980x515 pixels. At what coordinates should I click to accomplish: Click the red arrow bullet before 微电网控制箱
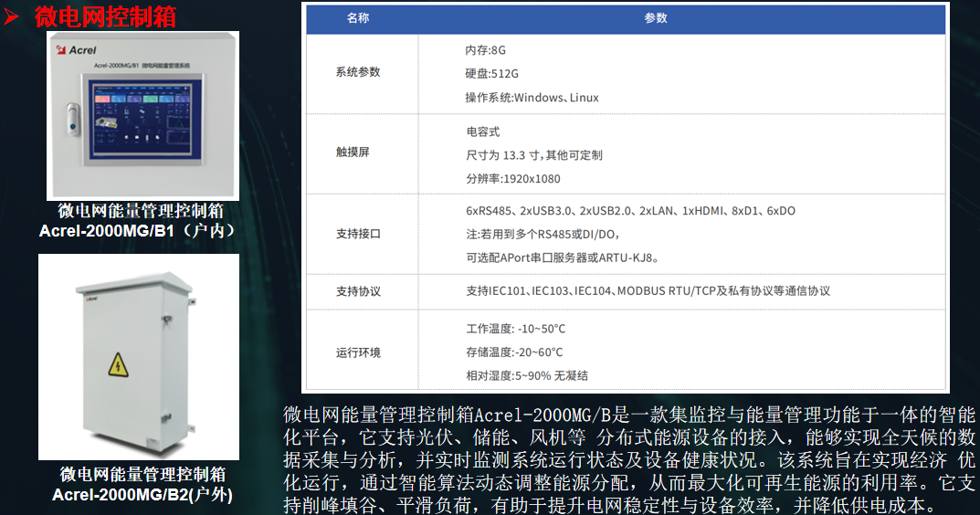pos(11,16)
